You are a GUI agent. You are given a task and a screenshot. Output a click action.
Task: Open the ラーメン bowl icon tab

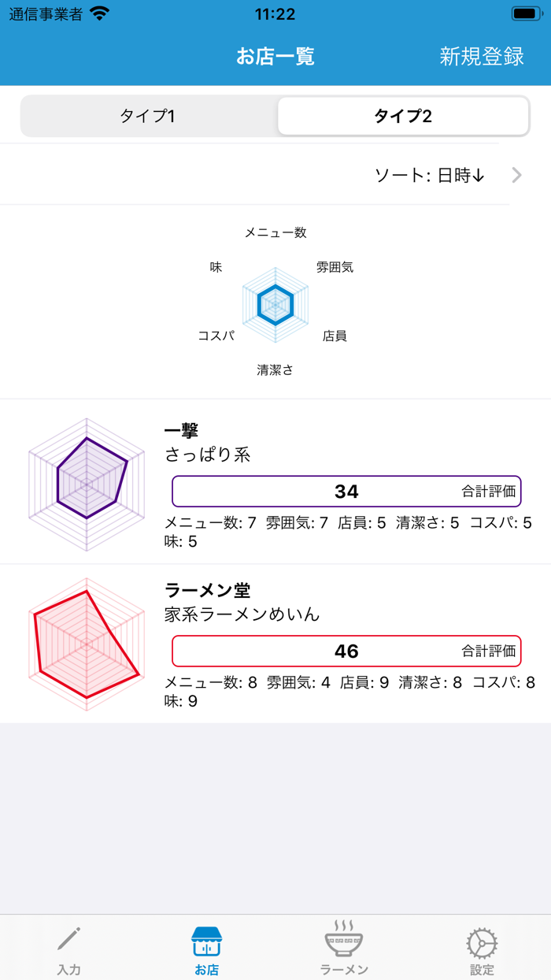[x=344, y=939]
